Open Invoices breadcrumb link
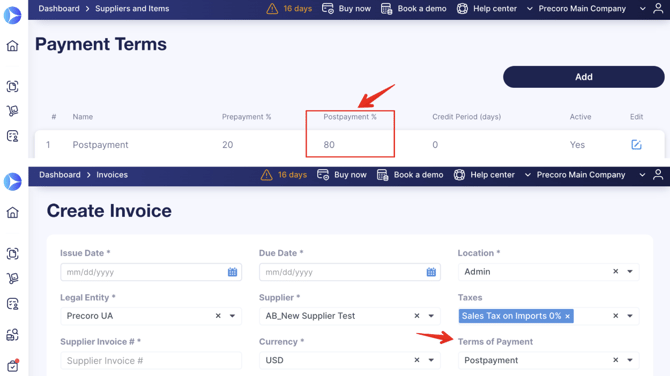 112,175
